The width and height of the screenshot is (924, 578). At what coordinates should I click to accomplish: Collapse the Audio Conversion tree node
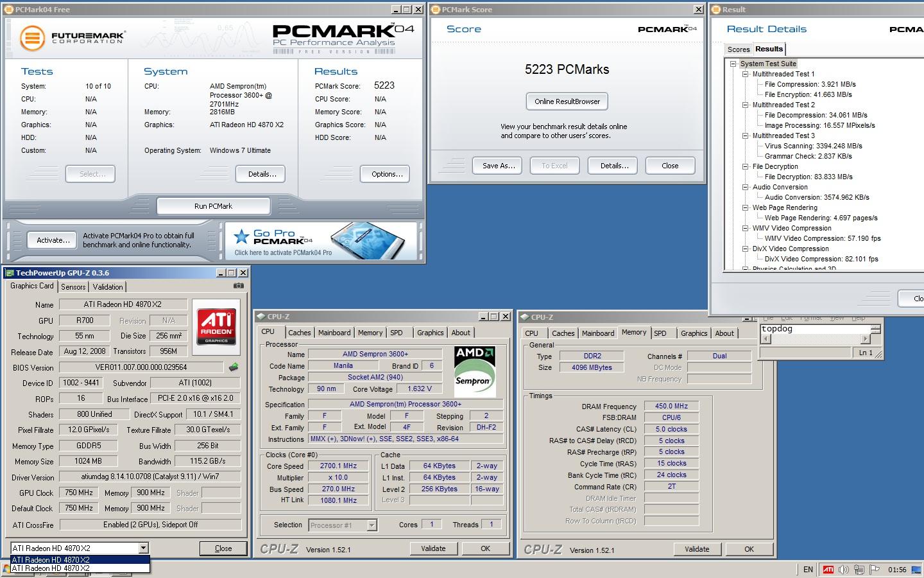746,187
